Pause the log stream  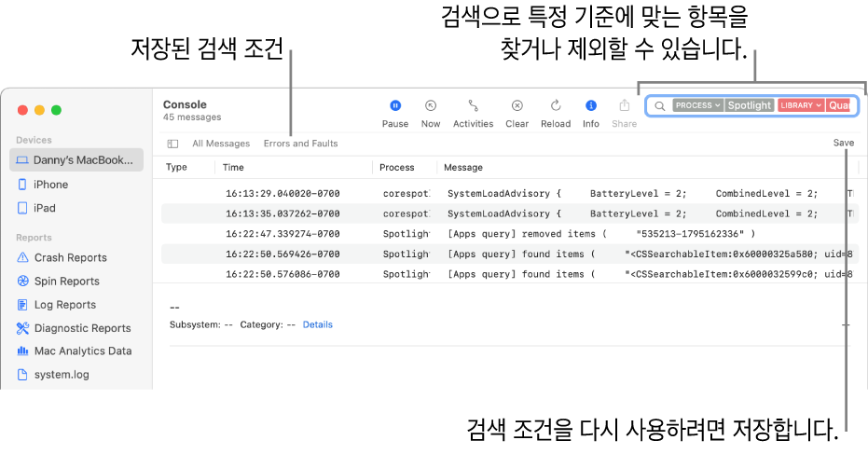pyautogui.click(x=394, y=114)
